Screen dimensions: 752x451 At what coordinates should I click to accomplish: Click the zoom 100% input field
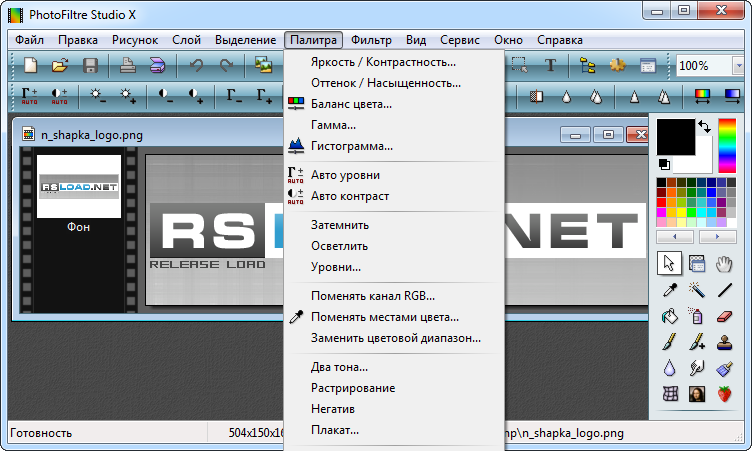pos(704,66)
